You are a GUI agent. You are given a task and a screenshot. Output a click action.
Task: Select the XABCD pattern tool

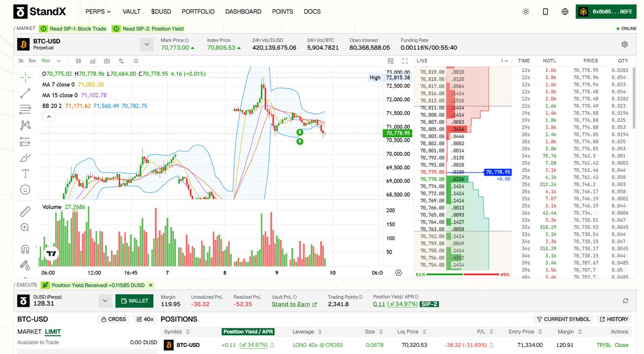(25, 125)
